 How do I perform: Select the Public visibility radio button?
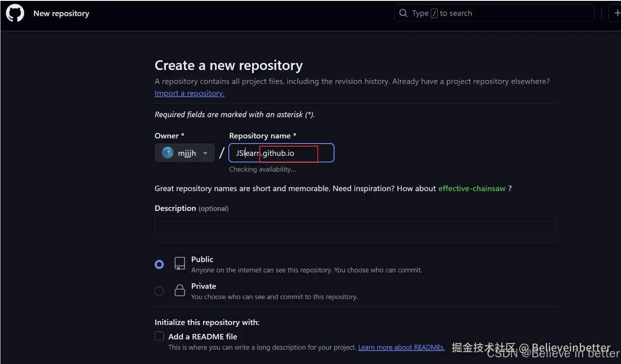click(x=159, y=264)
